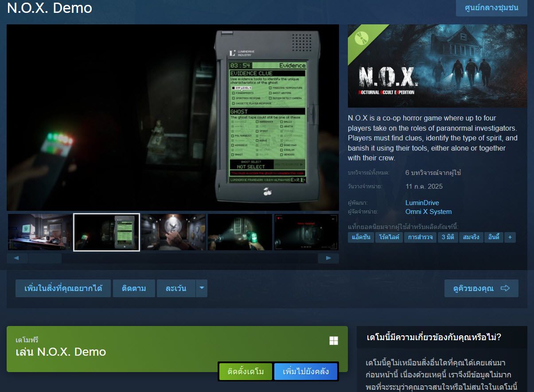The width and height of the screenshot is (534, 392).
Task: Click the left arrow of screenshot strip
Action: click(17, 258)
